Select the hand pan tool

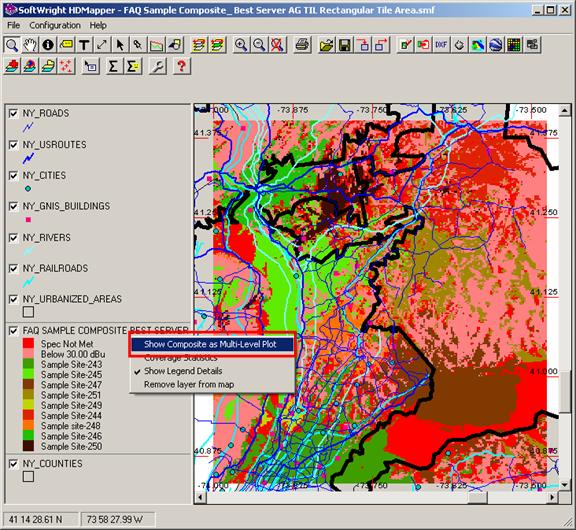point(30,45)
